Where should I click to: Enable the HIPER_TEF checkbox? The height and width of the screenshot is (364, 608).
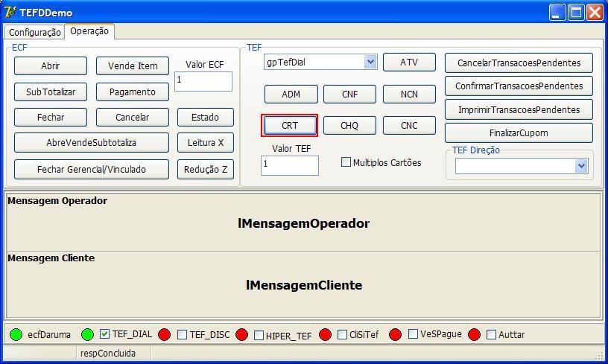pos(259,336)
